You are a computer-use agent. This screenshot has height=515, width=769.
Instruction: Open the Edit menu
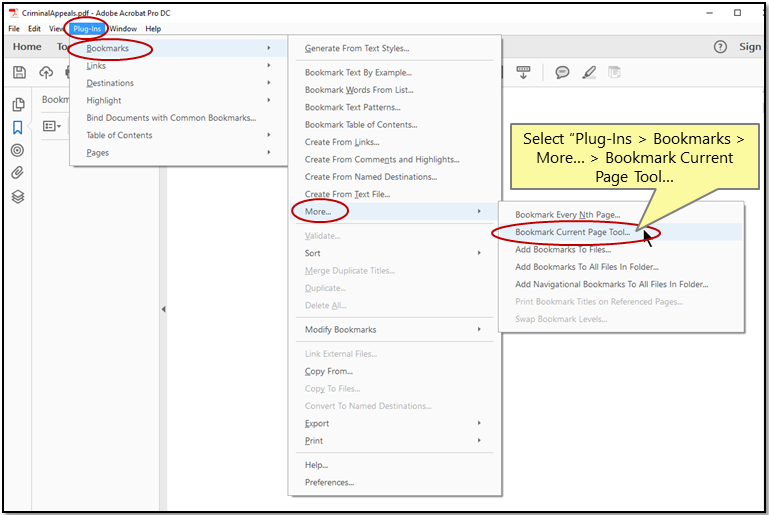pos(34,29)
